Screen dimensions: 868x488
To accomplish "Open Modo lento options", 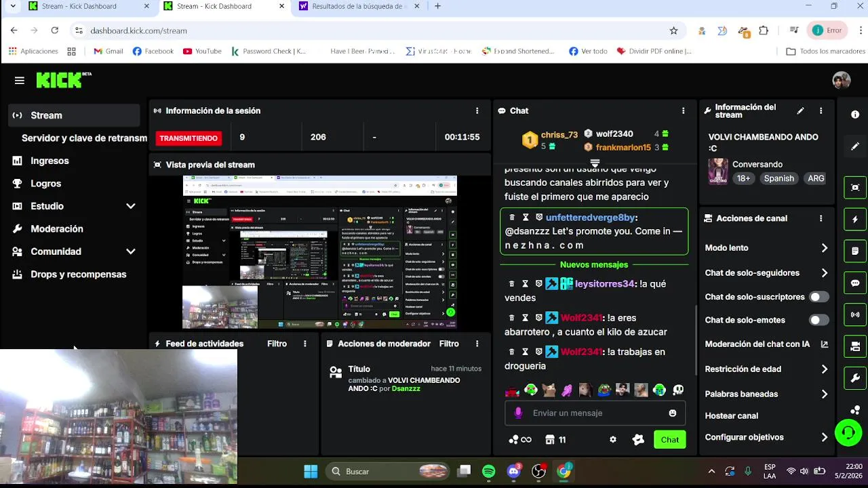I will pyautogui.click(x=766, y=248).
